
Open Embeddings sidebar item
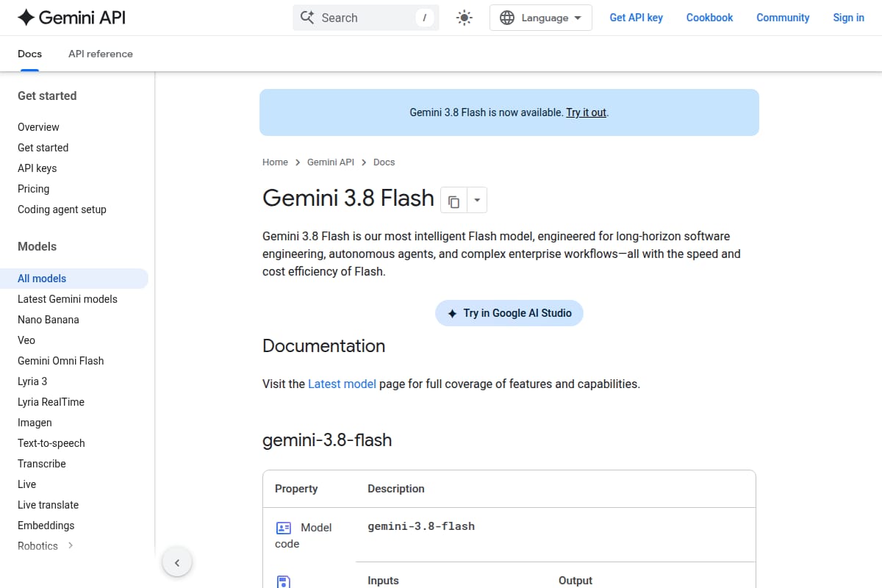pos(46,526)
